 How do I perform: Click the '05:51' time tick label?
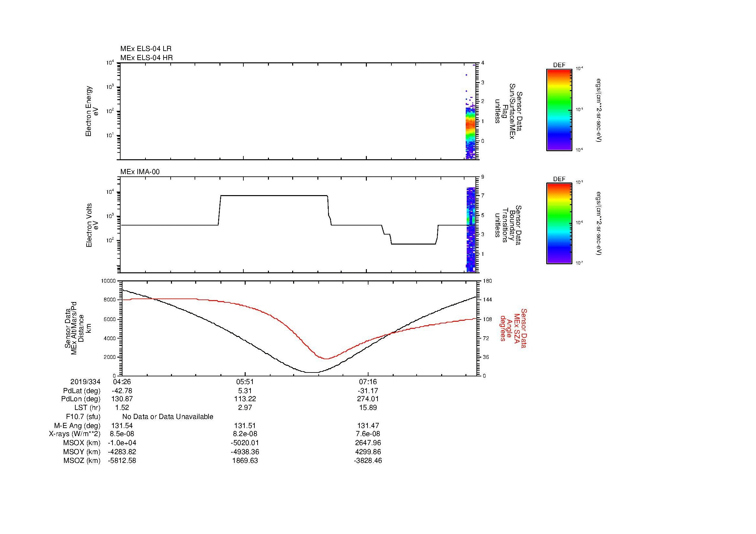[x=245, y=382]
